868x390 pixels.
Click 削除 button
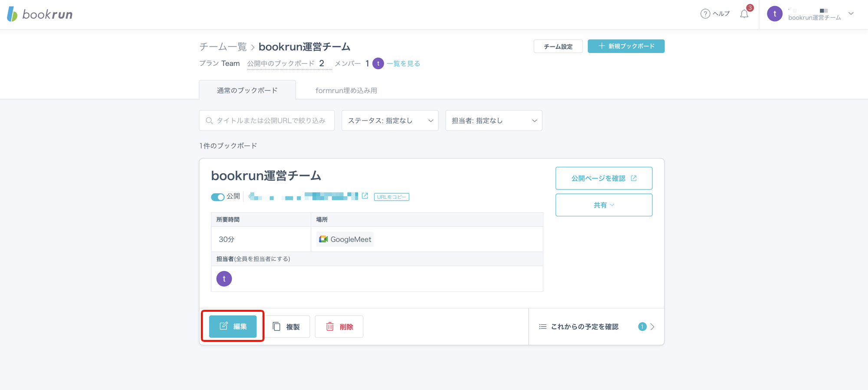(339, 327)
